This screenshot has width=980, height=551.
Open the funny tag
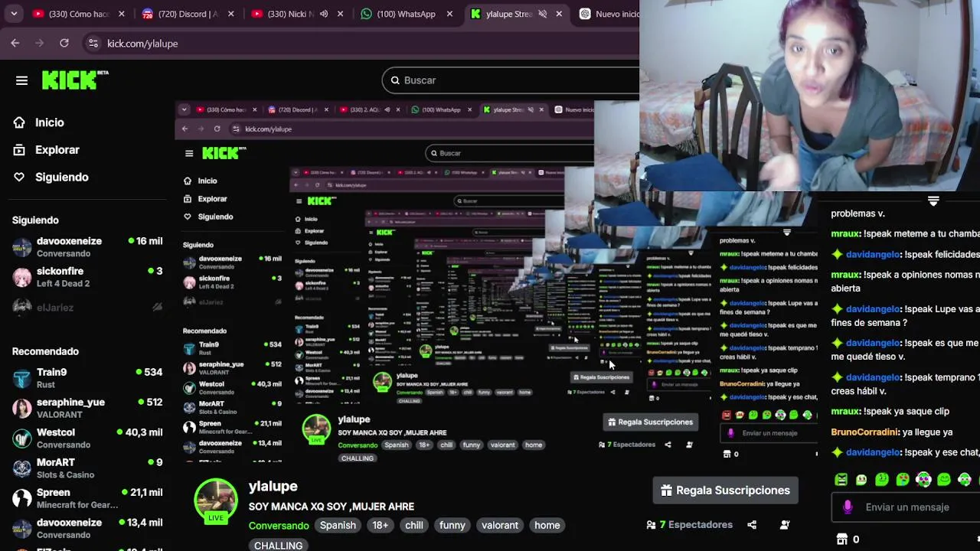452,526
